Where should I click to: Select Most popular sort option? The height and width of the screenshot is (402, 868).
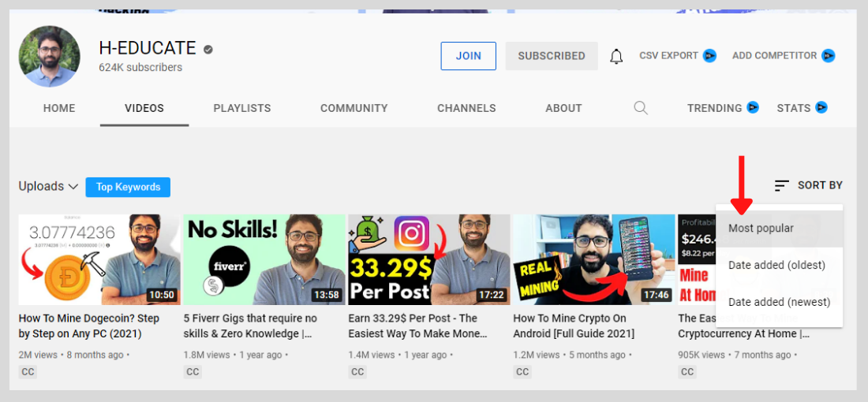[780, 229]
